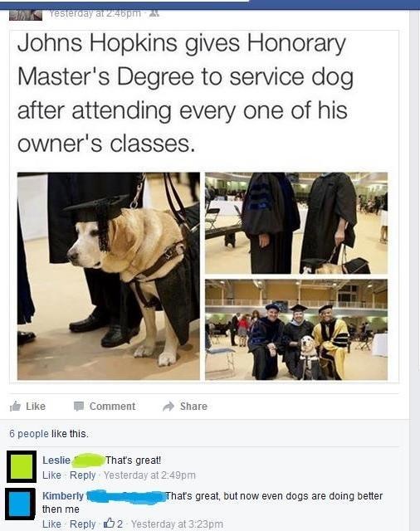Click the 'Yesterday at 2:49pm' comment timestamp
The width and height of the screenshot is (420, 531).
[x=149, y=475]
